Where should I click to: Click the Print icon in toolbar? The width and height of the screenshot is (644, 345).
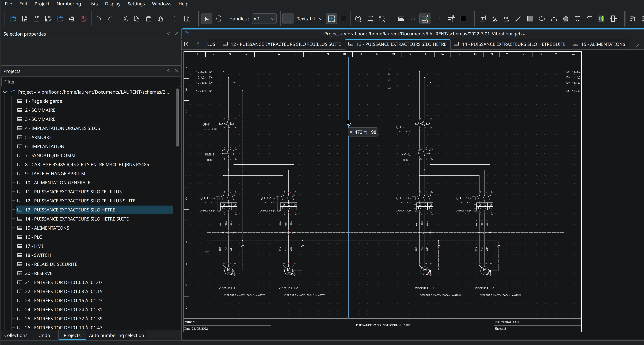pyautogui.click(x=72, y=19)
